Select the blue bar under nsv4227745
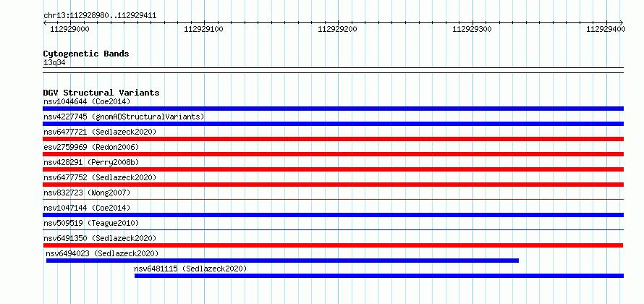644x304 pixels. (333, 124)
